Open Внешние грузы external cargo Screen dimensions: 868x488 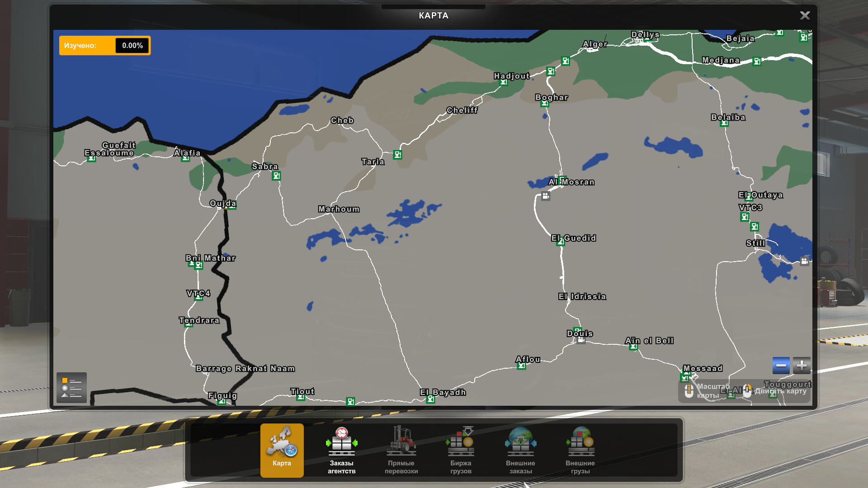click(x=580, y=450)
